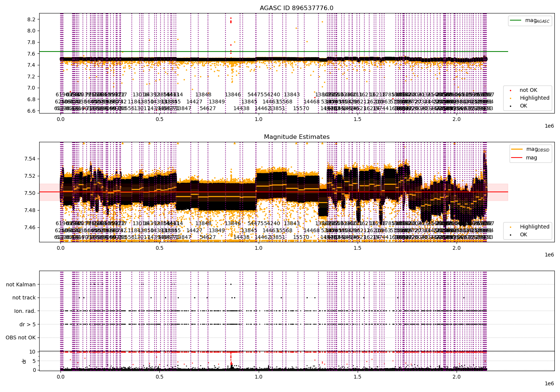Click the 7.4 tick on top plot y-axis

[x=32, y=65]
